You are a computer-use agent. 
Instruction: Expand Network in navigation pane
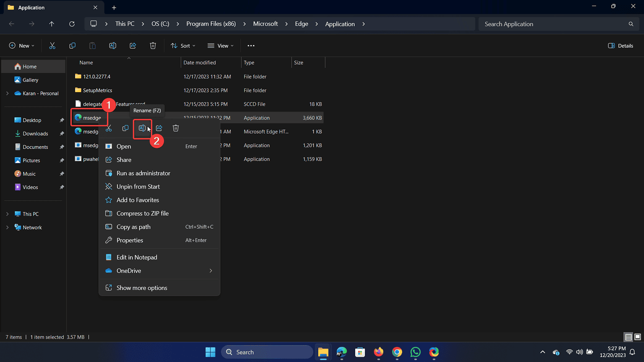click(7, 228)
